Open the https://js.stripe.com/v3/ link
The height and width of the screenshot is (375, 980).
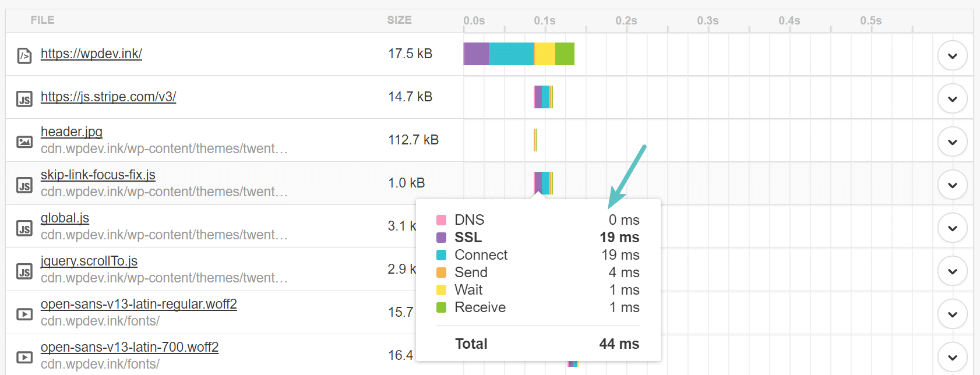(x=108, y=97)
